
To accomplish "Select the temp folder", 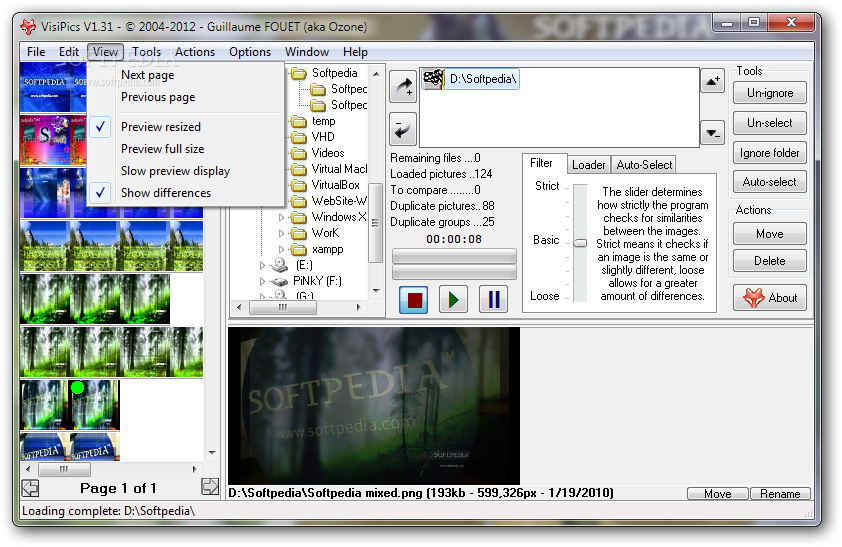I will [323, 121].
